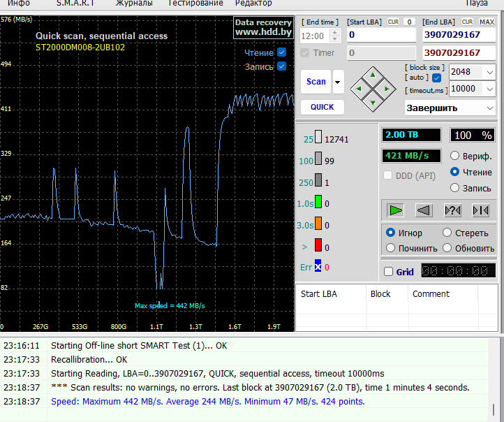Viewport: 504px width, 422px height.
Task: Click the blue Err X indicator
Action: tap(318, 265)
